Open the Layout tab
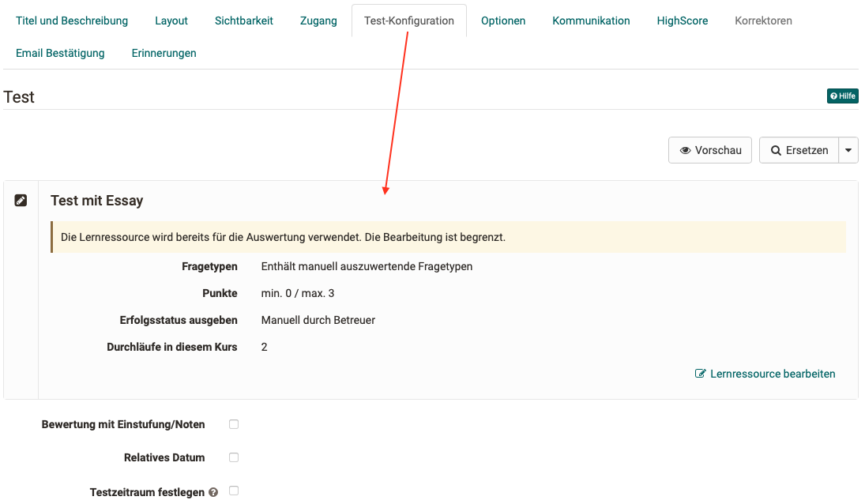Viewport: 865px width, 504px height. point(171,21)
